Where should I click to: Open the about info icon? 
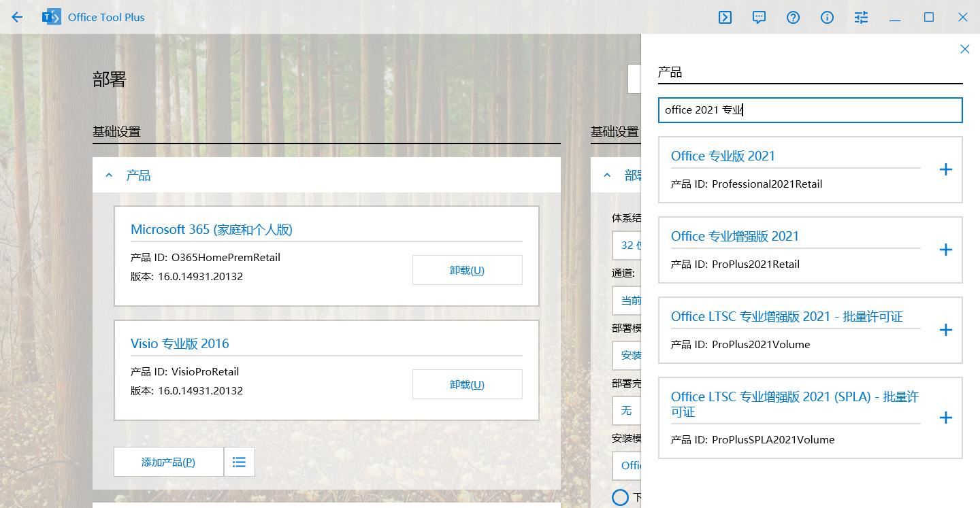click(827, 18)
